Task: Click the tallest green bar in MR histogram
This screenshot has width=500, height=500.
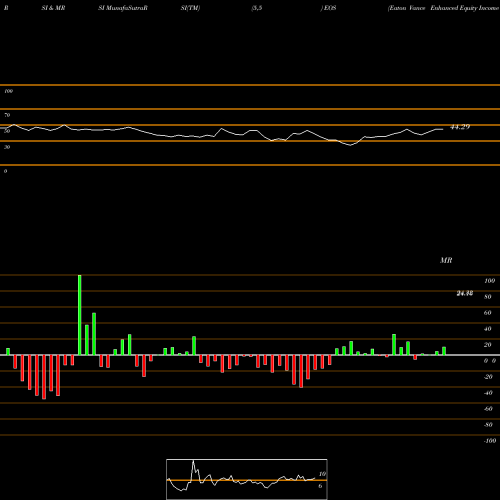Action: coord(80,315)
